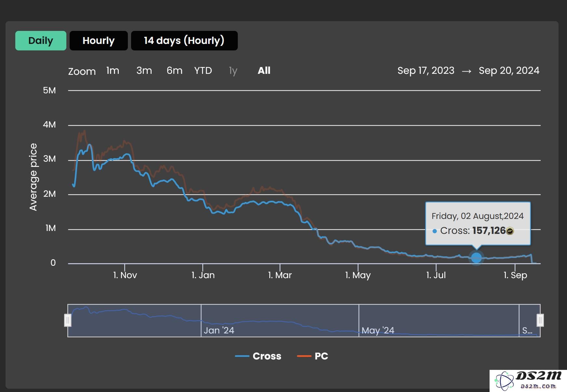Click the highlighted 02 August data point
567x392 pixels.
(x=476, y=258)
